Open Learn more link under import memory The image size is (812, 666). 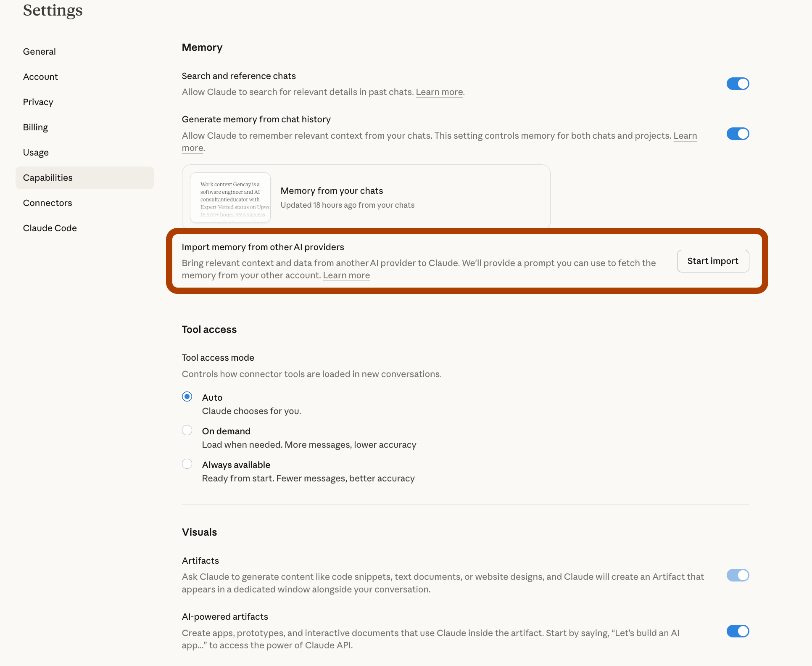[346, 275]
